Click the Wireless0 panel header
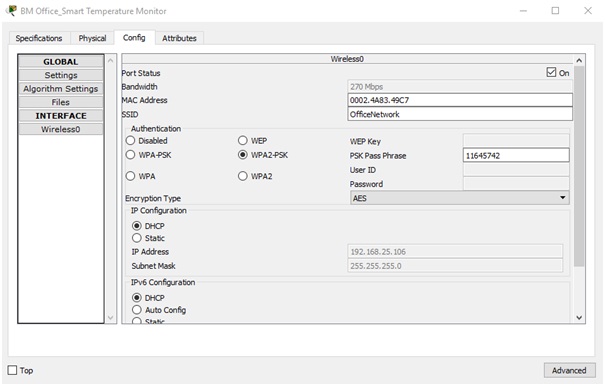 pos(347,59)
